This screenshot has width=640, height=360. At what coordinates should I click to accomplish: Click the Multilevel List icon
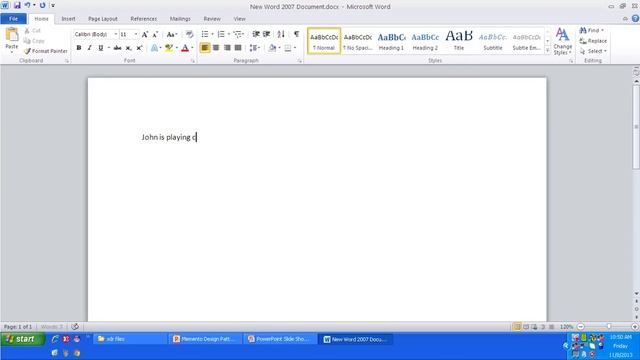(x=238, y=34)
